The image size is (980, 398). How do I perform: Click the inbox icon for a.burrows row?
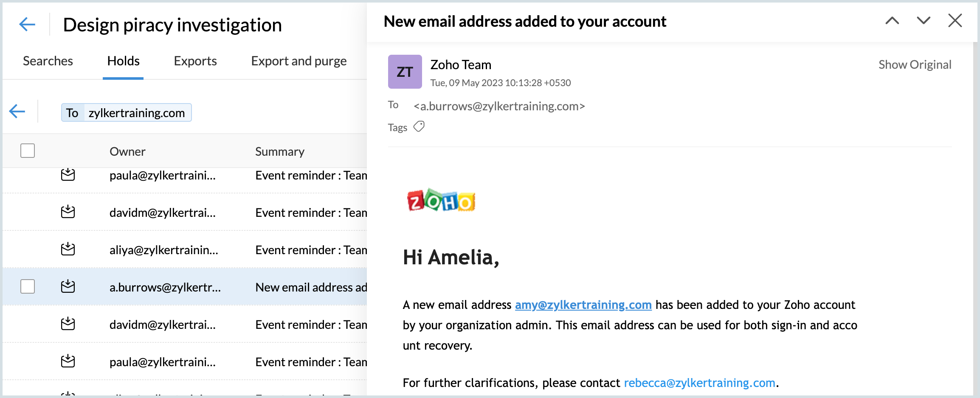pos(68,287)
